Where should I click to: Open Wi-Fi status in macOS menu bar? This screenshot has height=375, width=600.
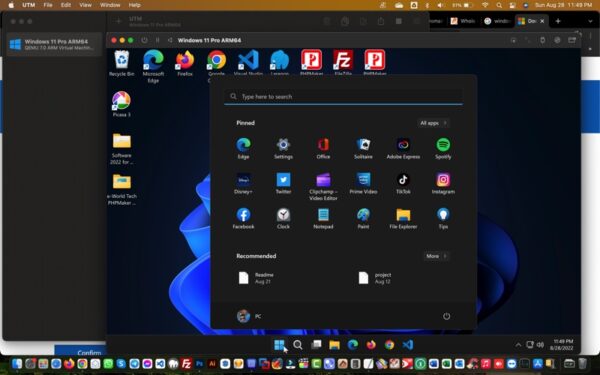[485, 5]
